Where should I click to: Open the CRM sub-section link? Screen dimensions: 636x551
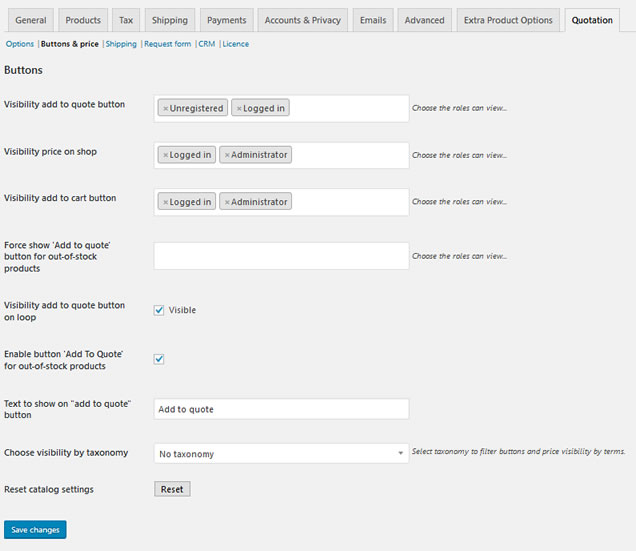coord(206,44)
